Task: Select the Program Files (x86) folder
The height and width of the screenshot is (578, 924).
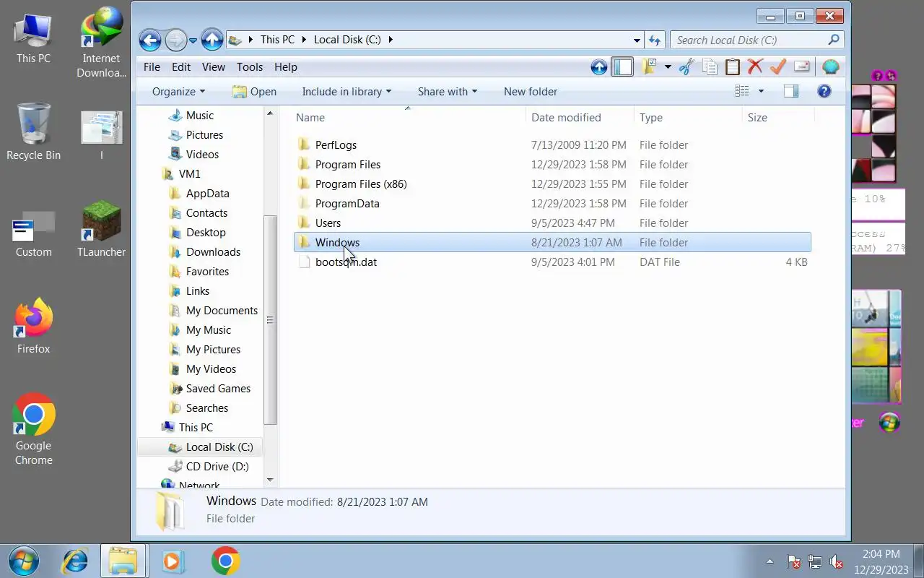Action: coord(361,184)
